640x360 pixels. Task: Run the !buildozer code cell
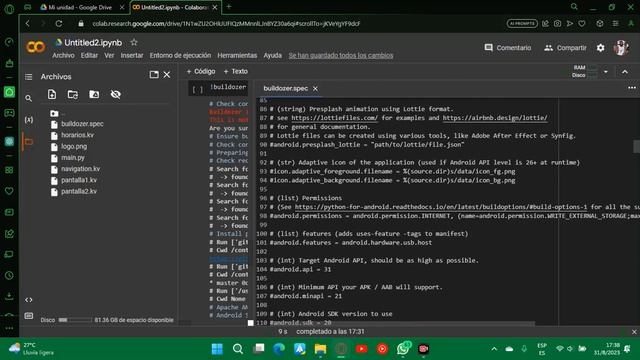pos(198,90)
